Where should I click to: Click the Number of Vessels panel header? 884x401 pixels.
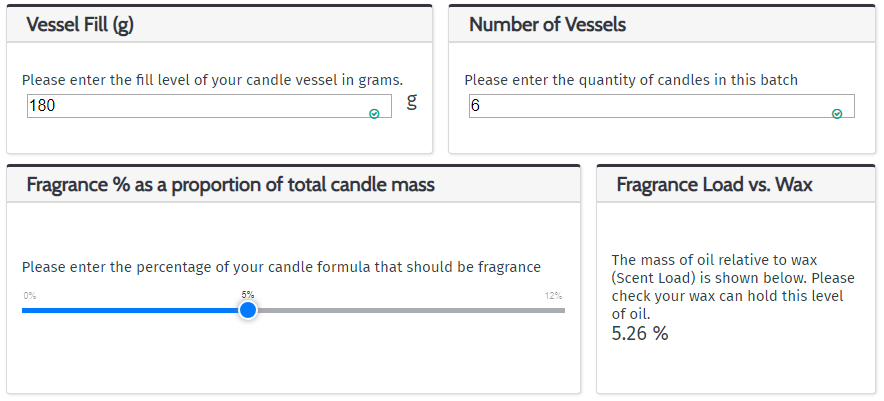[662, 24]
